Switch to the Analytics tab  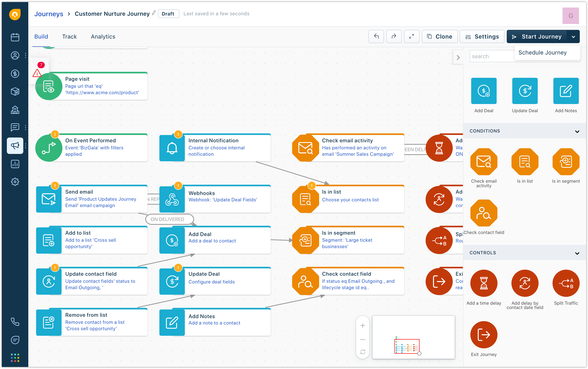pyautogui.click(x=102, y=36)
